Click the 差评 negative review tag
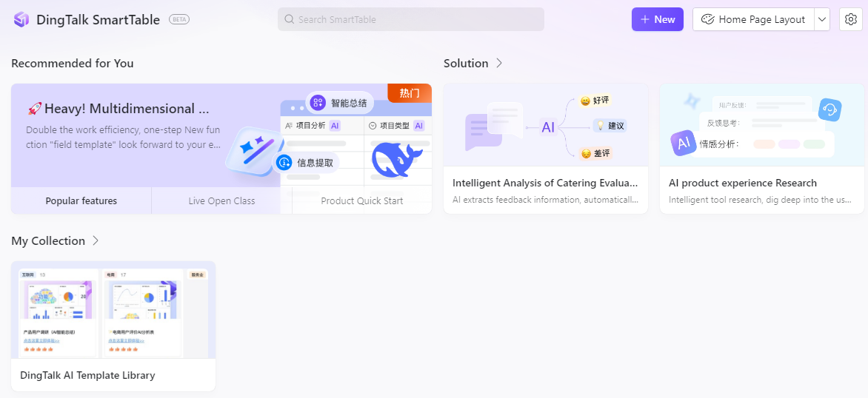This screenshot has width=868, height=398. [595, 153]
